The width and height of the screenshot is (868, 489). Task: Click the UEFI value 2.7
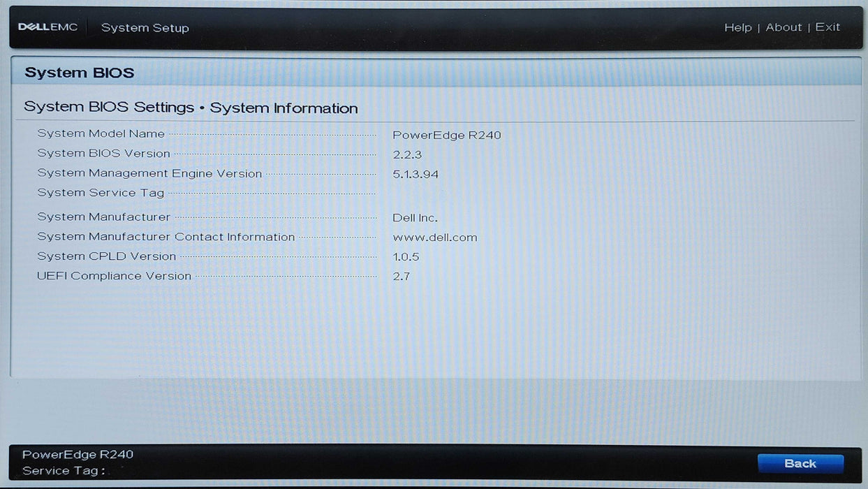coord(401,277)
